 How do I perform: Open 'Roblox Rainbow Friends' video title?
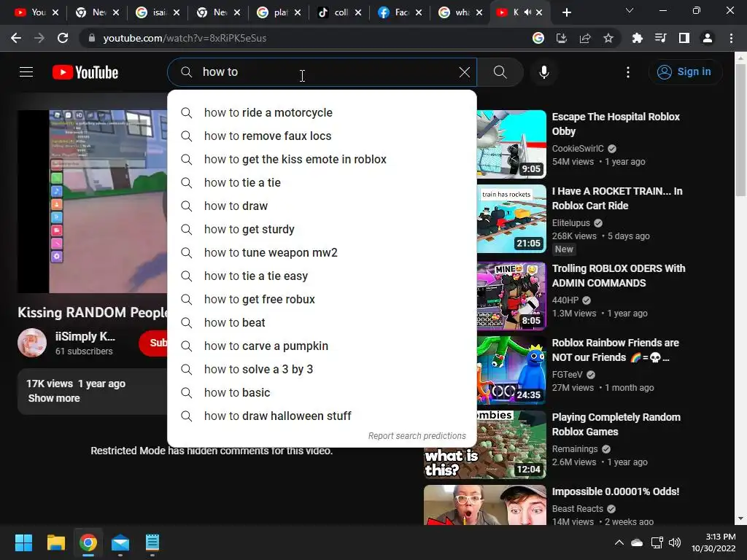[x=615, y=350]
